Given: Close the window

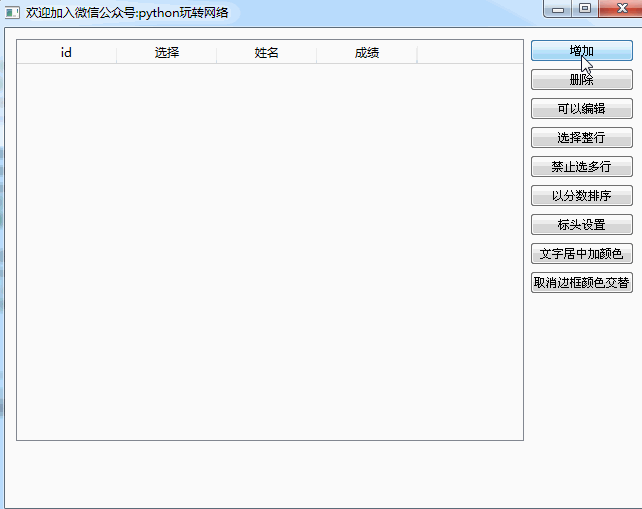Looking at the screenshot, I should click(x=621, y=8).
